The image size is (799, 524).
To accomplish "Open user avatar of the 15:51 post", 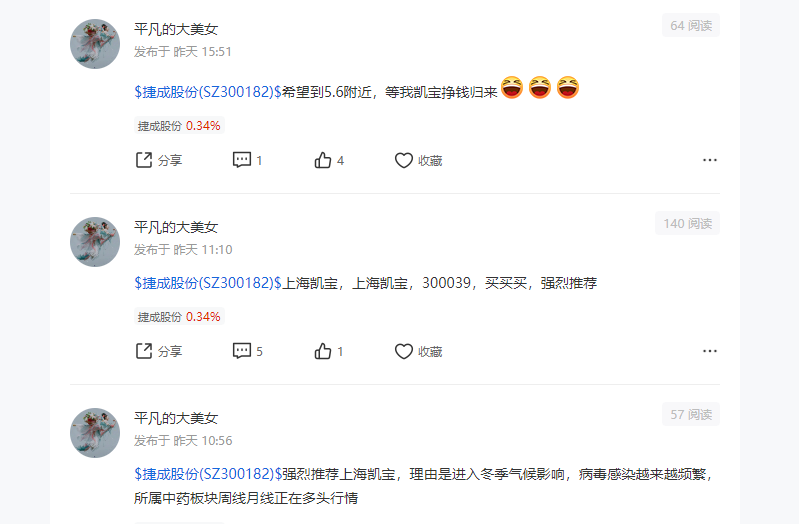I will (x=95, y=44).
